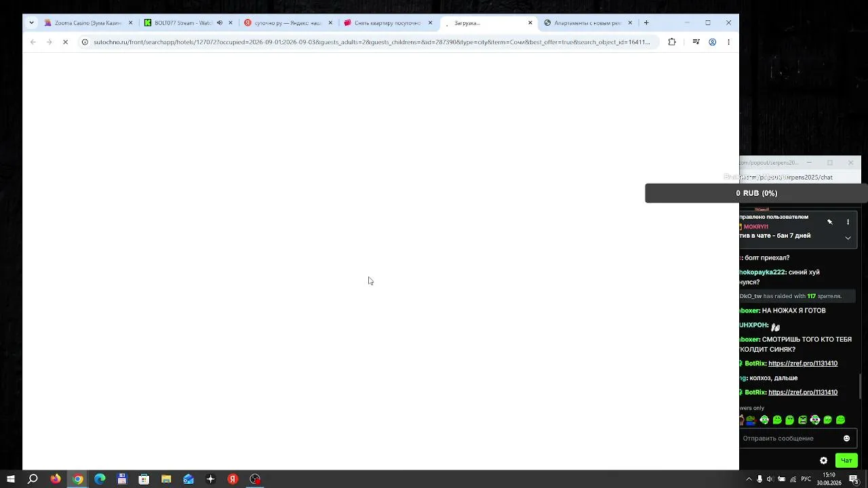Focus the sutochno.ru address bar
The image size is (868, 488).
(372, 42)
